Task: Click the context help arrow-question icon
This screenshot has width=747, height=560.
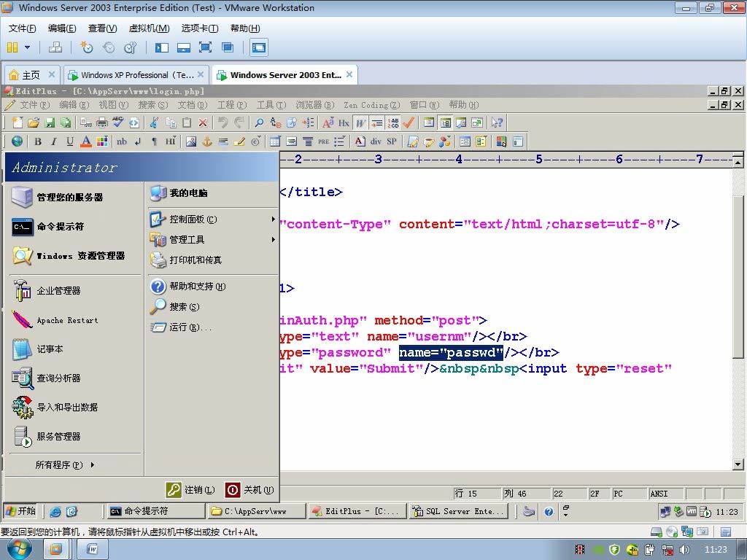Action: pyautogui.click(x=497, y=122)
